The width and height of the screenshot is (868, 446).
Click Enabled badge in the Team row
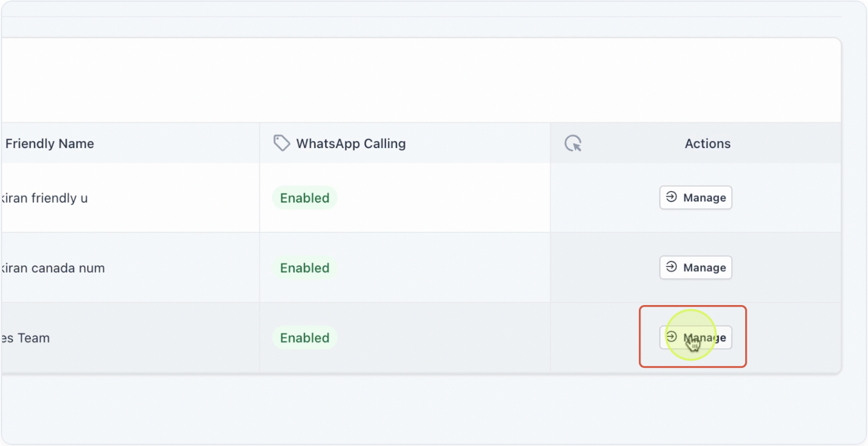[x=305, y=338]
